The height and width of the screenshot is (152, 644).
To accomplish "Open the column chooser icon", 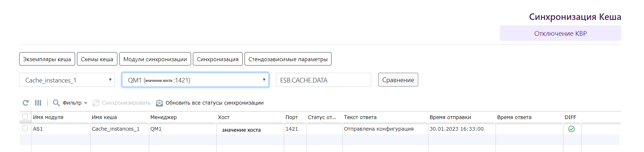I will tap(38, 103).
